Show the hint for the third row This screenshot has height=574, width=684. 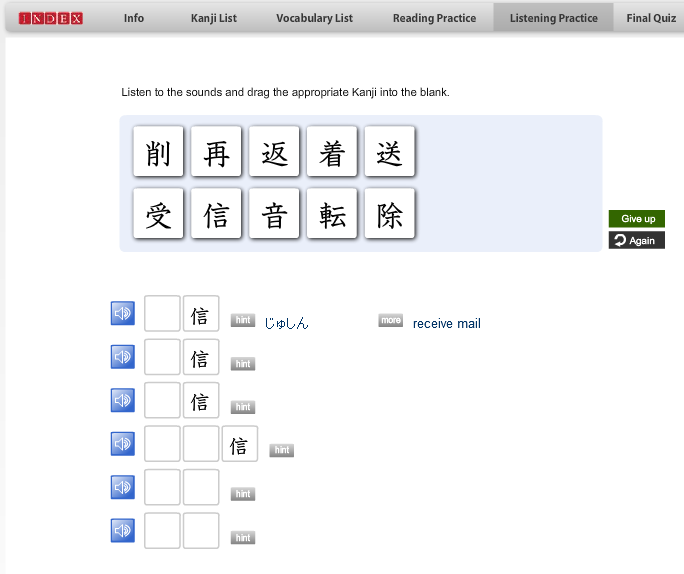243,407
